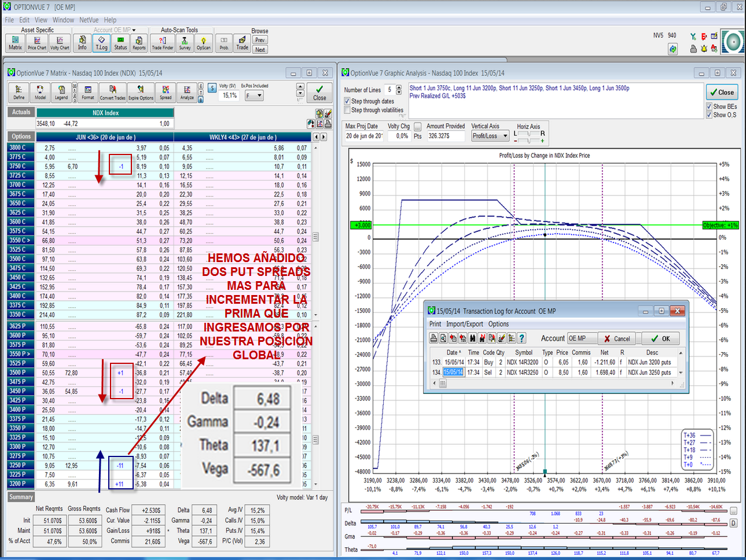Open the NetVue menu
Screen dimensions: 746x560
click(89, 20)
